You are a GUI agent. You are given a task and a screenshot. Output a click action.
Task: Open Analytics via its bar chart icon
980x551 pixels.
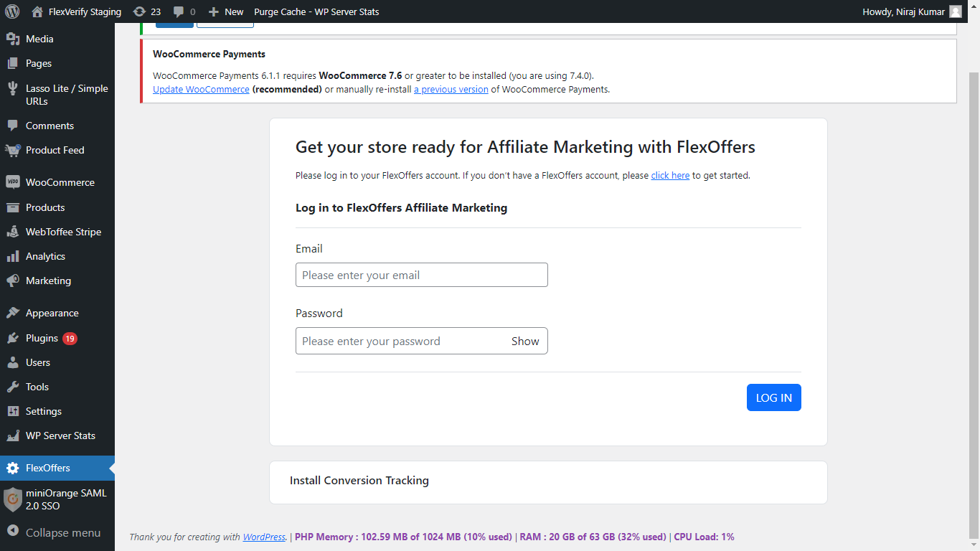coord(13,256)
